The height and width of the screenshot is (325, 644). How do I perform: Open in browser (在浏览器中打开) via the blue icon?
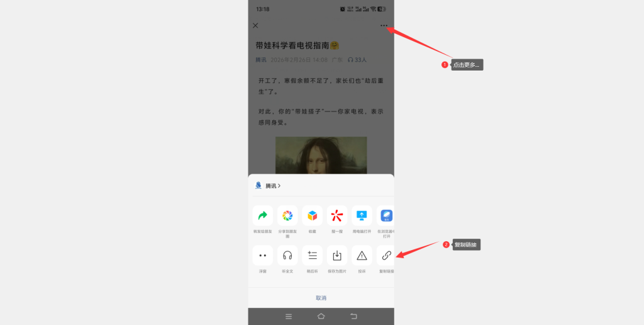[x=386, y=215]
